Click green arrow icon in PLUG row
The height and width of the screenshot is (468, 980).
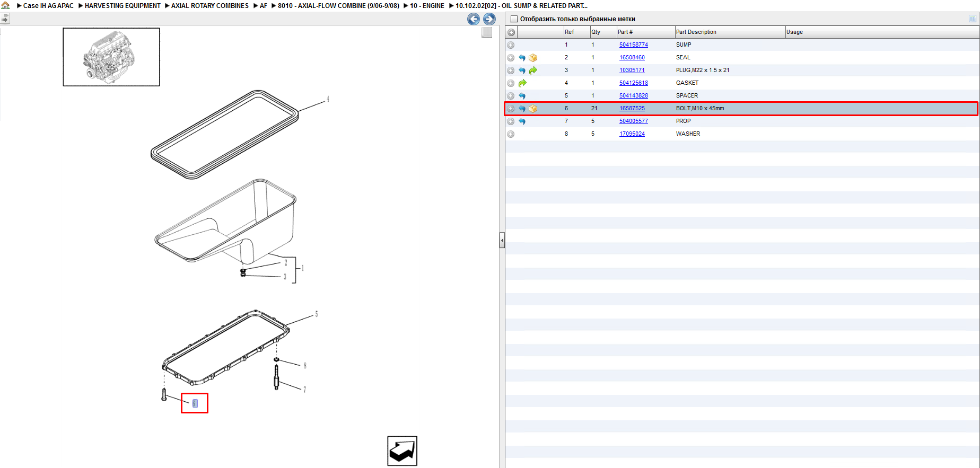point(533,70)
